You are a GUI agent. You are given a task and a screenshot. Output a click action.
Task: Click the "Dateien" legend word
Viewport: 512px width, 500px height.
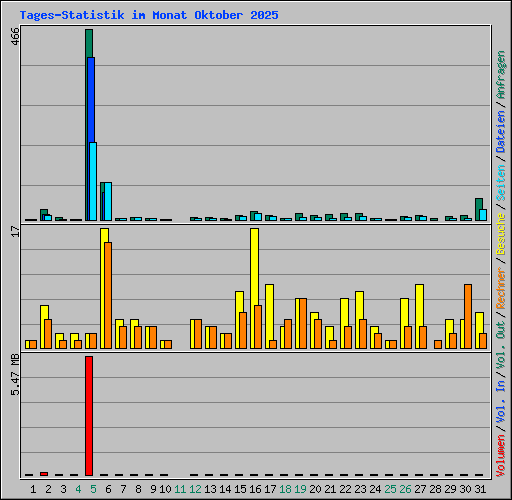coord(501,132)
